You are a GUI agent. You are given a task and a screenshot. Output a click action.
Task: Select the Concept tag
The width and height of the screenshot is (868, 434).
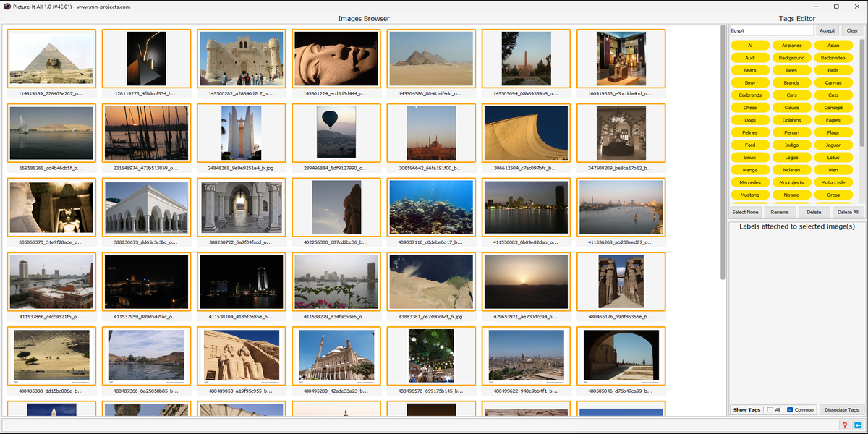pos(833,108)
